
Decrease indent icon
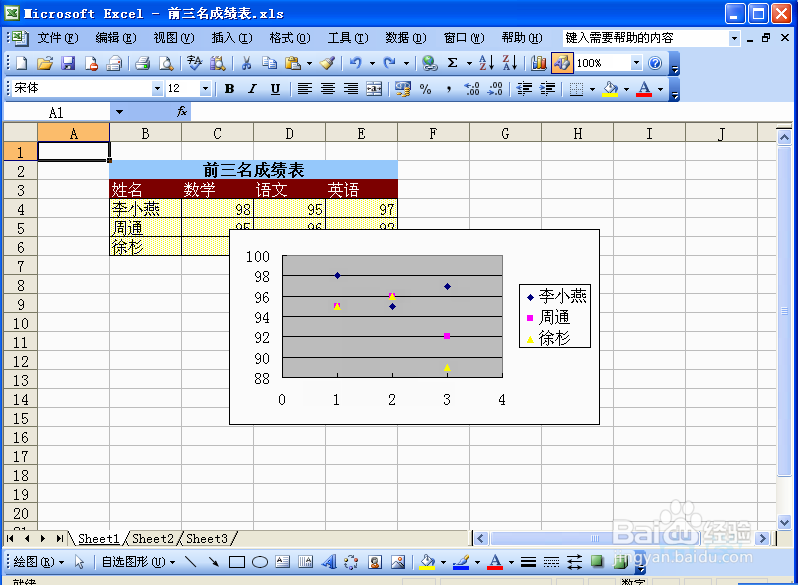(524, 89)
